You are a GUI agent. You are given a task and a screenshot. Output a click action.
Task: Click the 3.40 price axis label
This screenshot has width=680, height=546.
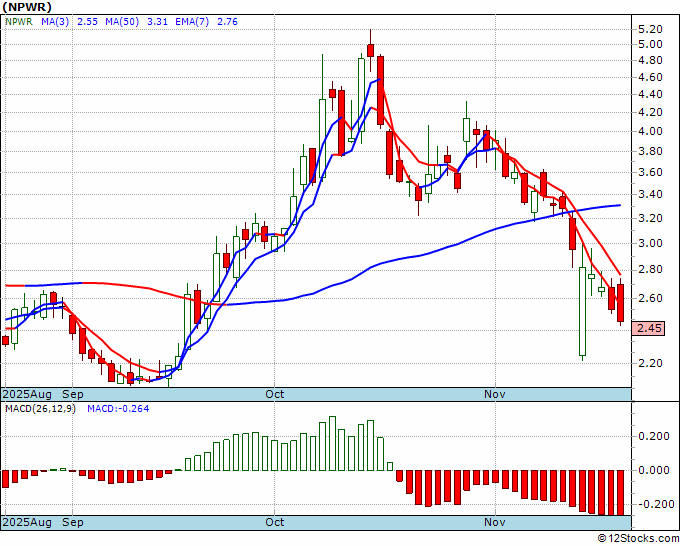[x=650, y=194]
